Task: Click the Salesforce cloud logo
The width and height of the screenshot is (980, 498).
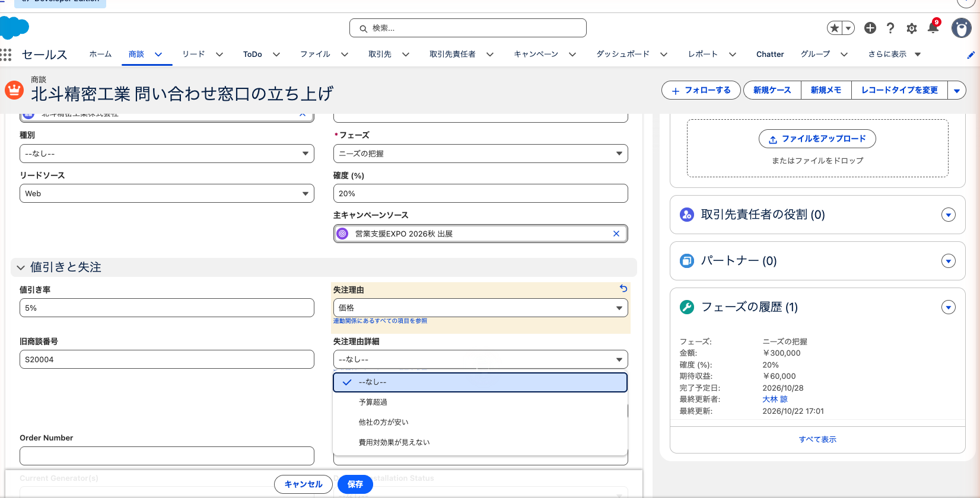Action: (x=14, y=28)
